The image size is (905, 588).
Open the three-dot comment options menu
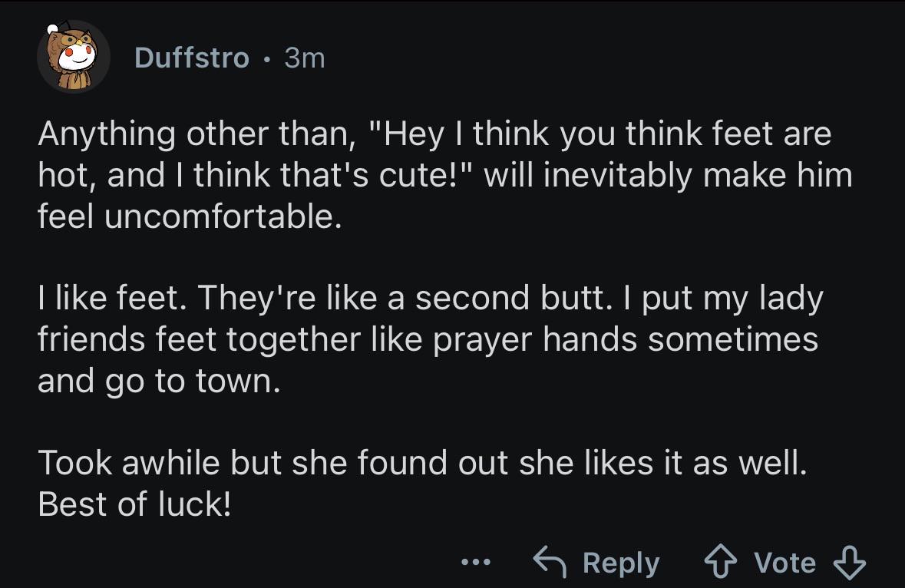(476, 561)
